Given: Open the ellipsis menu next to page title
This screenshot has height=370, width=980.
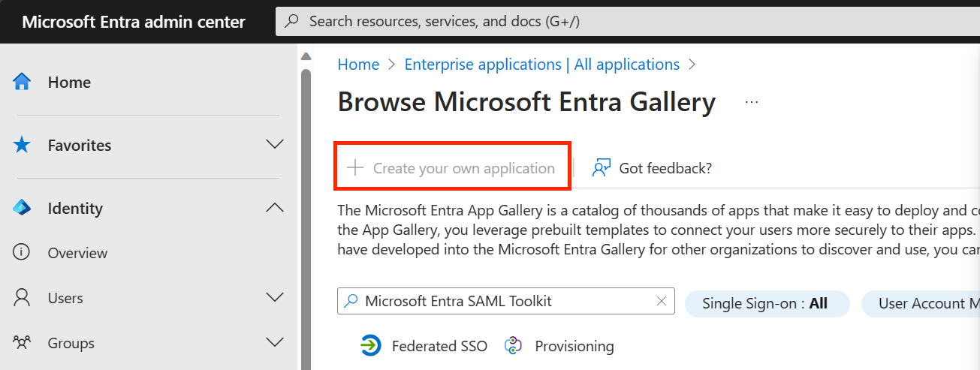Looking at the screenshot, I should click(752, 102).
